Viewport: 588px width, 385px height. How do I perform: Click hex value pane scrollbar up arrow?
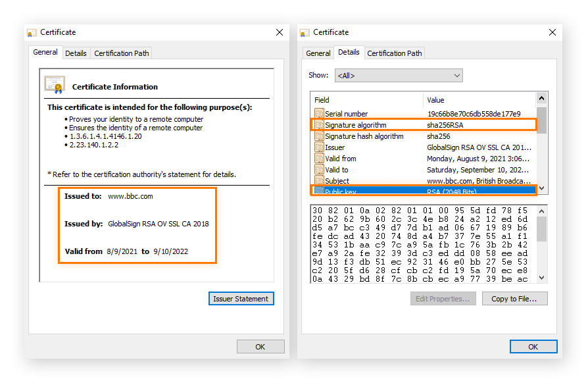coord(541,212)
